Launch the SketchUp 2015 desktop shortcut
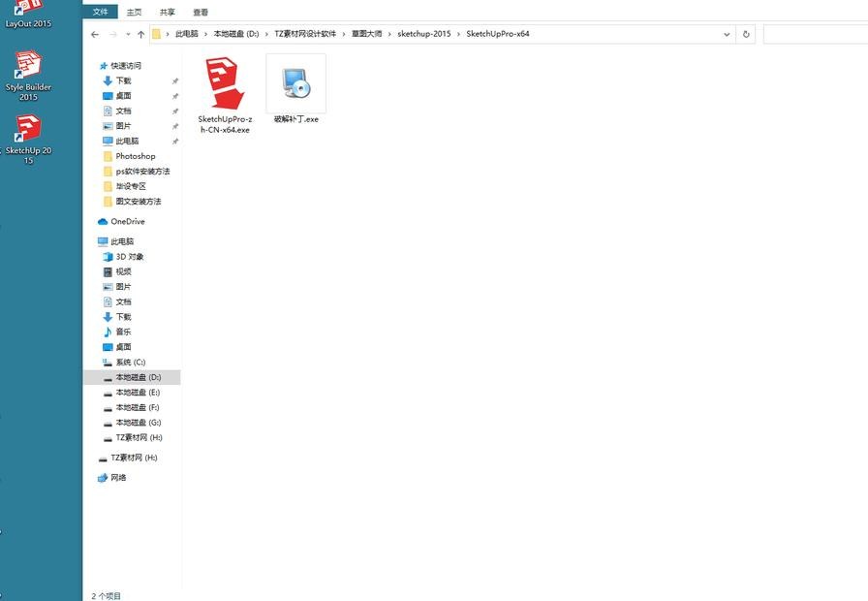This screenshot has height=601, width=868. [28, 139]
